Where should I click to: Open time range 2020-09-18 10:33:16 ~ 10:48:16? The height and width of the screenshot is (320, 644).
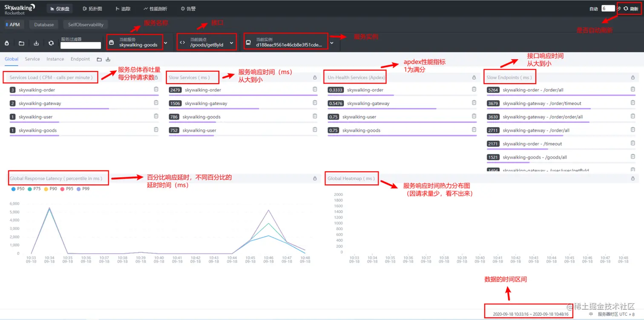pyautogui.click(x=530, y=314)
